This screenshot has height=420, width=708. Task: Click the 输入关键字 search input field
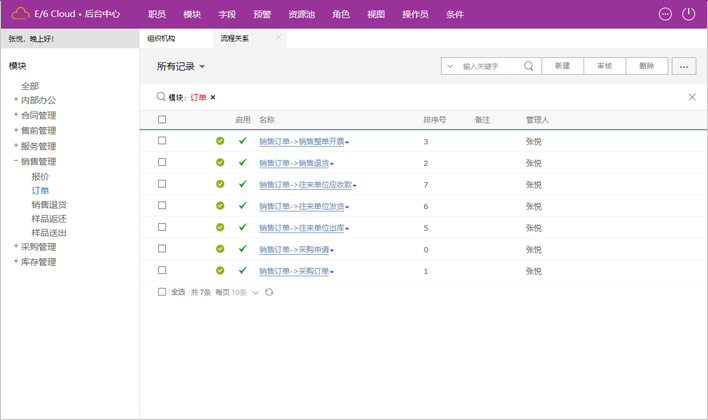pyautogui.click(x=490, y=66)
